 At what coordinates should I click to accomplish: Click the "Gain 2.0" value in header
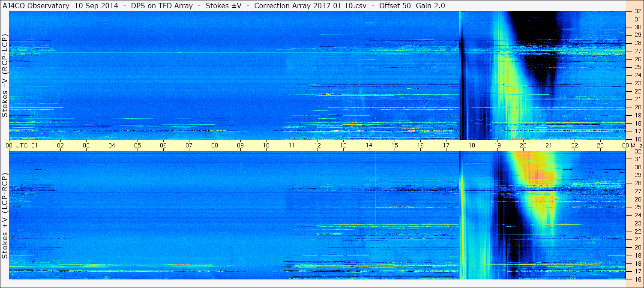pos(430,6)
